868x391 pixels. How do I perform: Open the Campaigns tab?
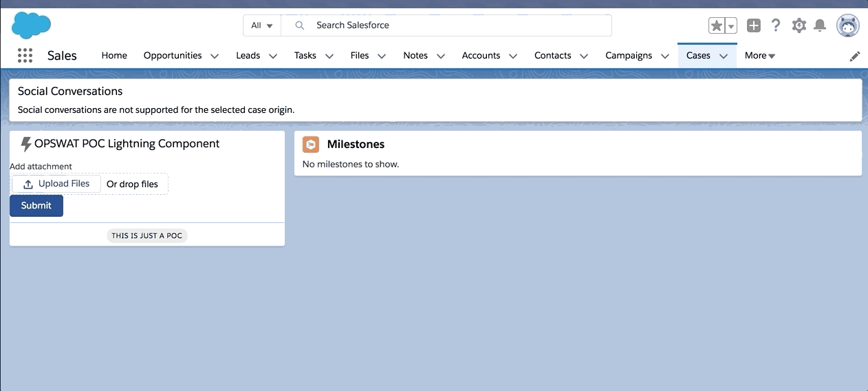pyautogui.click(x=629, y=56)
